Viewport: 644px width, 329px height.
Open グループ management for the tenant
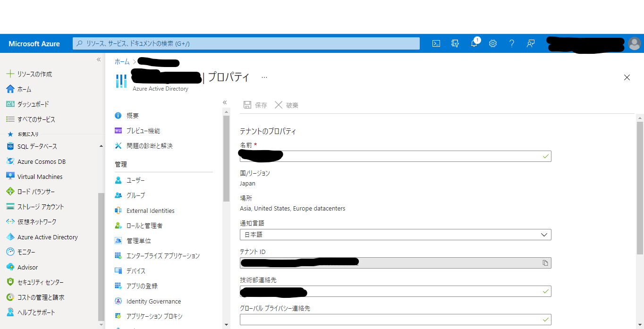[135, 195]
